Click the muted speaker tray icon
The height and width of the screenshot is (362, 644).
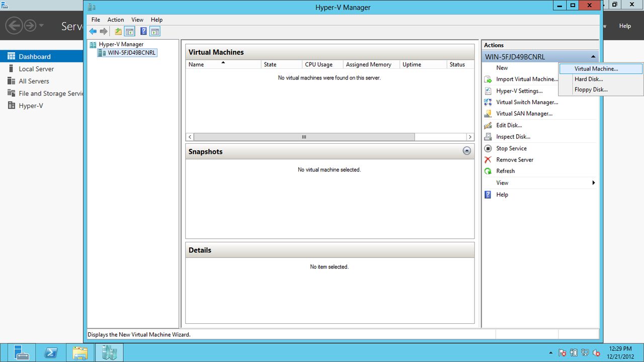(x=597, y=353)
